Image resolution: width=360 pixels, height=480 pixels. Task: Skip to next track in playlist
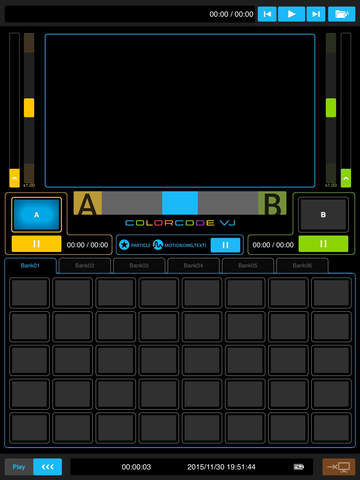pyautogui.click(x=316, y=14)
